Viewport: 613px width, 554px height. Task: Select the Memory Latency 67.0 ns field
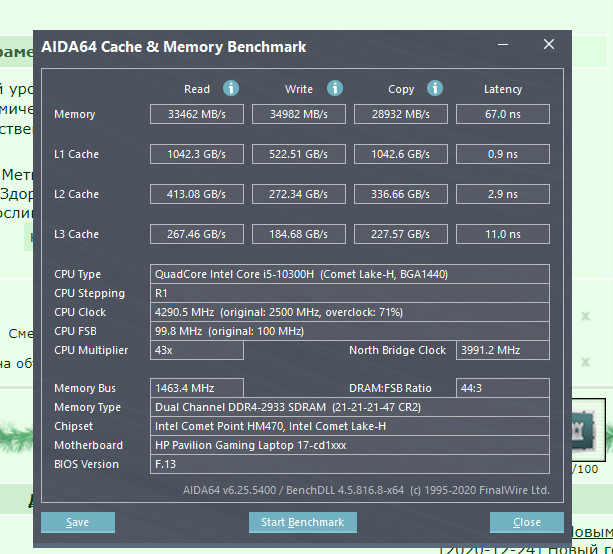point(503,114)
